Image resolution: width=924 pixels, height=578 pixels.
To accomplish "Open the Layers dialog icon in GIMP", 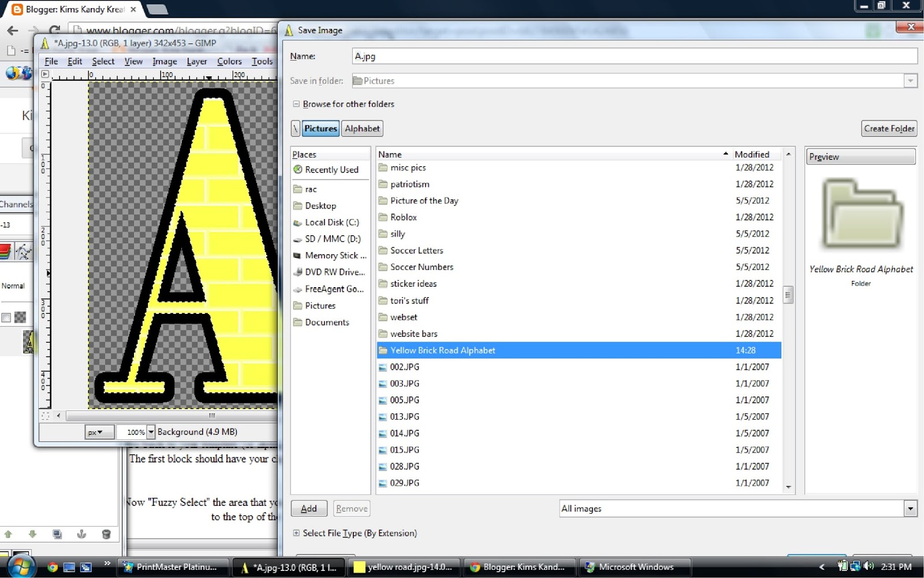I will tap(6, 251).
